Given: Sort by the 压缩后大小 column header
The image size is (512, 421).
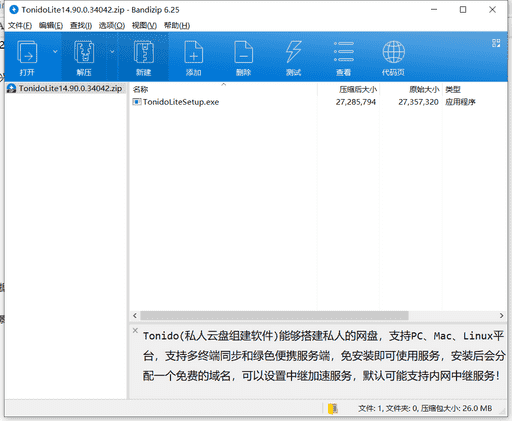Looking at the screenshot, I should coord(348,89).
